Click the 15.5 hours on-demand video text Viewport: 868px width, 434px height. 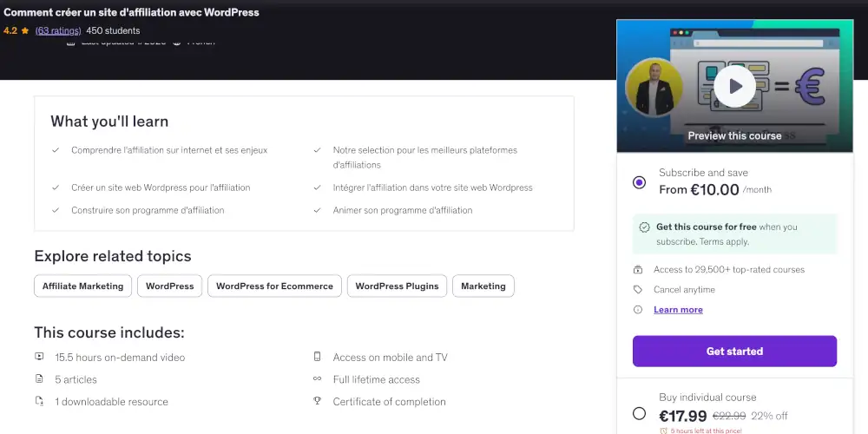(x=120, y=357)
